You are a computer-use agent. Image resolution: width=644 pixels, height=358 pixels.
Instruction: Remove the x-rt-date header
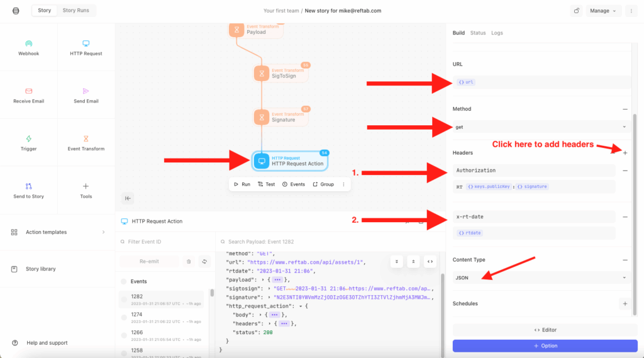tap(625, 216)
